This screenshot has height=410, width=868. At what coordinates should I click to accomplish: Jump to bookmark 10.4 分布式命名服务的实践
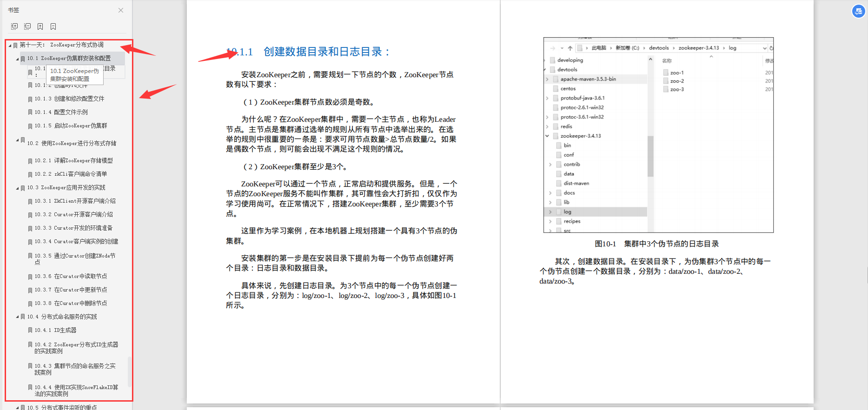(x=62, y=317)
